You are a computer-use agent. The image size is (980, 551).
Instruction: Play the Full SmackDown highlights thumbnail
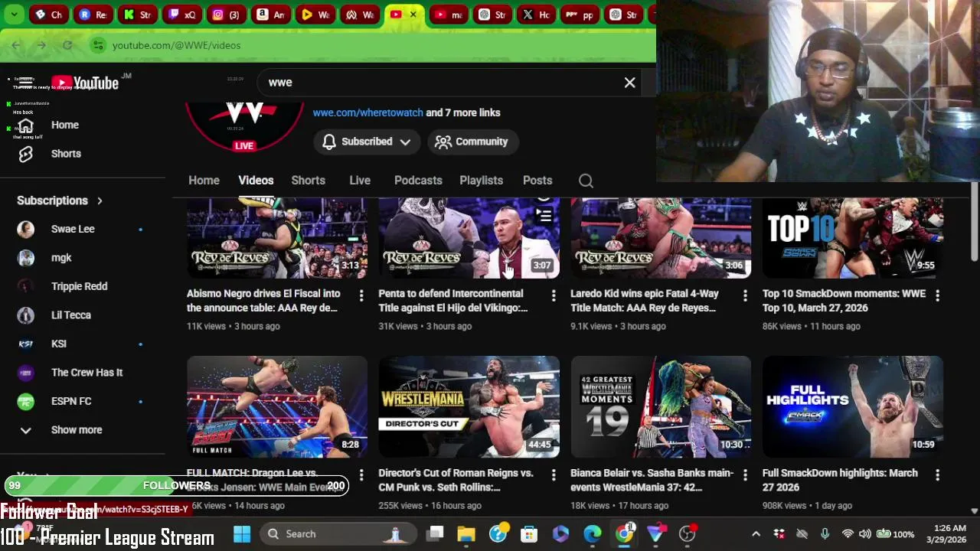[853, 406]
